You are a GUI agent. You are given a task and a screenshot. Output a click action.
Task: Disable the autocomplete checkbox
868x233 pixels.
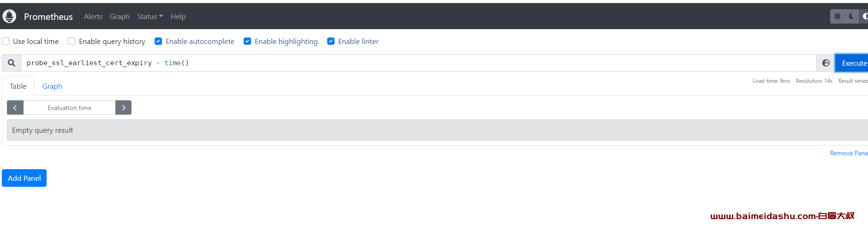(158, 41)
